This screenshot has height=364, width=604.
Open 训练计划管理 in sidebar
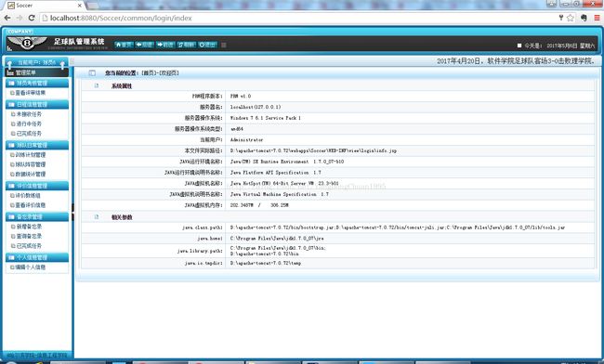coord(30,155)
